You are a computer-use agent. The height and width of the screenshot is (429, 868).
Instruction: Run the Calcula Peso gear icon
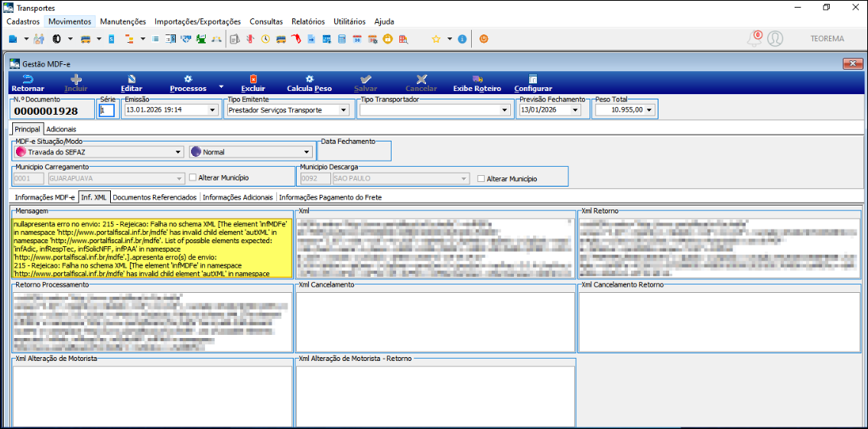tap(309, 79)
